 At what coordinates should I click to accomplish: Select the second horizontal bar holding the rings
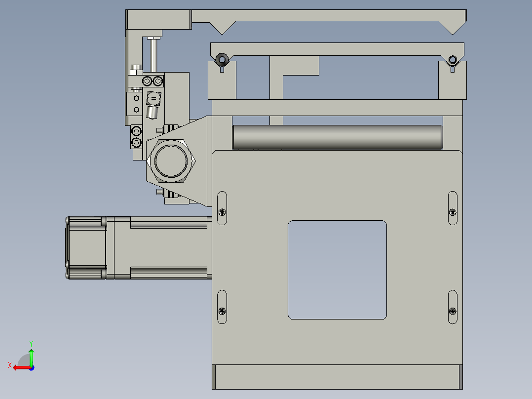(337, 49)
